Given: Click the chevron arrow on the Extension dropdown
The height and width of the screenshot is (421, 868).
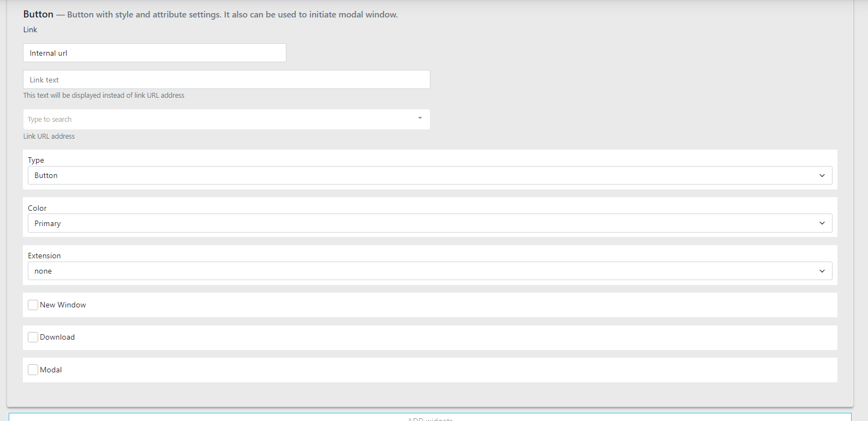Looking at the screenshot, I should click(822, 271).
